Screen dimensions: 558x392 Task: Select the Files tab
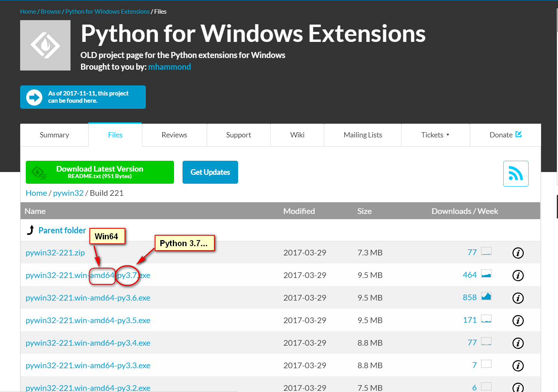[115, 135]
